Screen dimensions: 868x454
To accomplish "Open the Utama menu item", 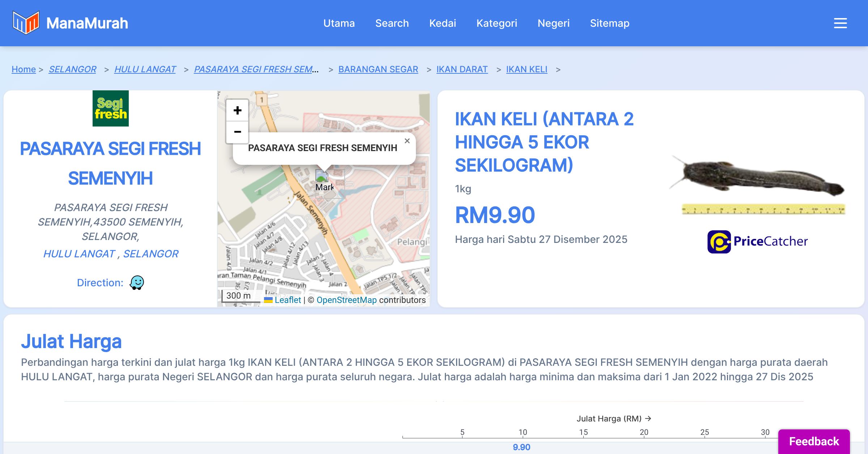I will [x=339, y=23].
